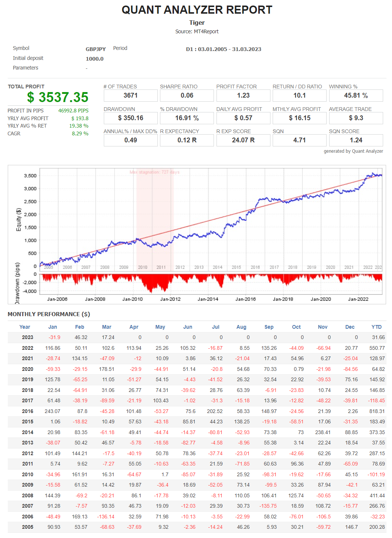Viewport: 392px width, 538px height.
Task: Click the 2022 YTD value 550.77
Action: [x=377, y=348]
